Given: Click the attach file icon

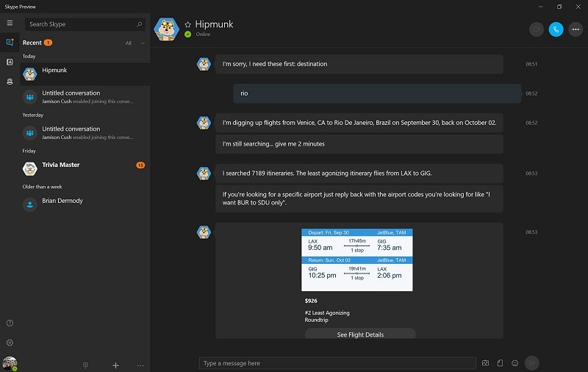Looking at the screenshot, I should (500, 362).
